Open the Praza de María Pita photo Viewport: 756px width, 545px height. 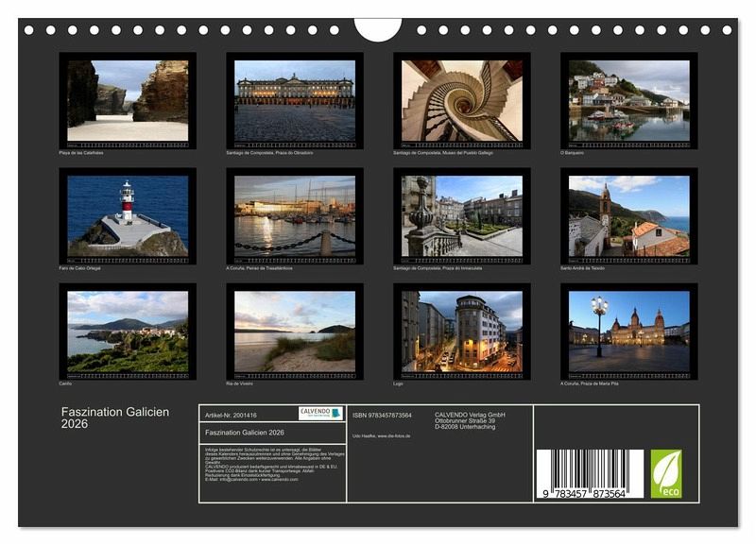click(x=629, y=332)
